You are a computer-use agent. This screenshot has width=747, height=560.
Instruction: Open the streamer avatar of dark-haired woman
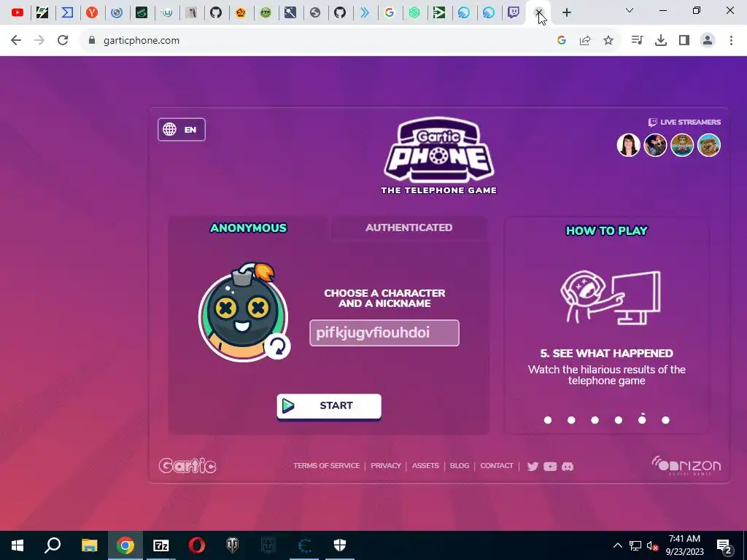[628, 145]
